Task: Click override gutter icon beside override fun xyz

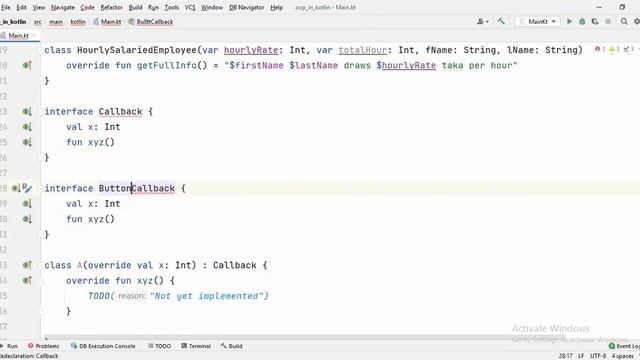Action: point(27,280)
